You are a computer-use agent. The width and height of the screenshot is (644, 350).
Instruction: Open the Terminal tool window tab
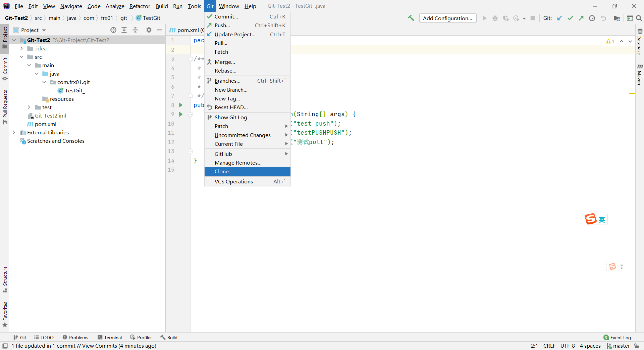(110, 338)
